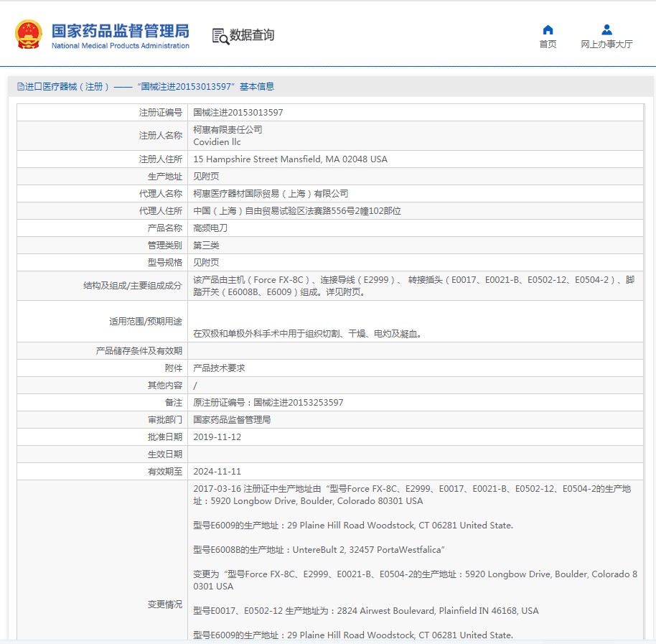Screen dimensions: 656x644
Task: Open the 首页 home icon
Action: pos(548,29)
